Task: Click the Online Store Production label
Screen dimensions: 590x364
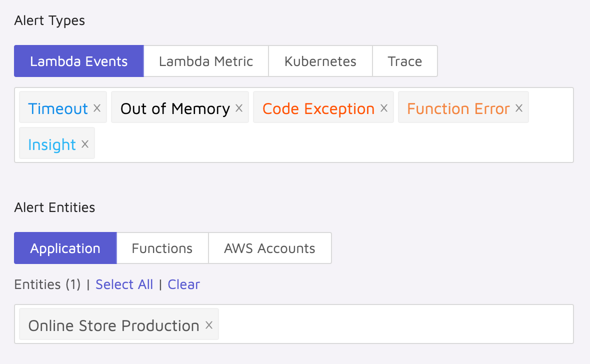Action: 113,325
